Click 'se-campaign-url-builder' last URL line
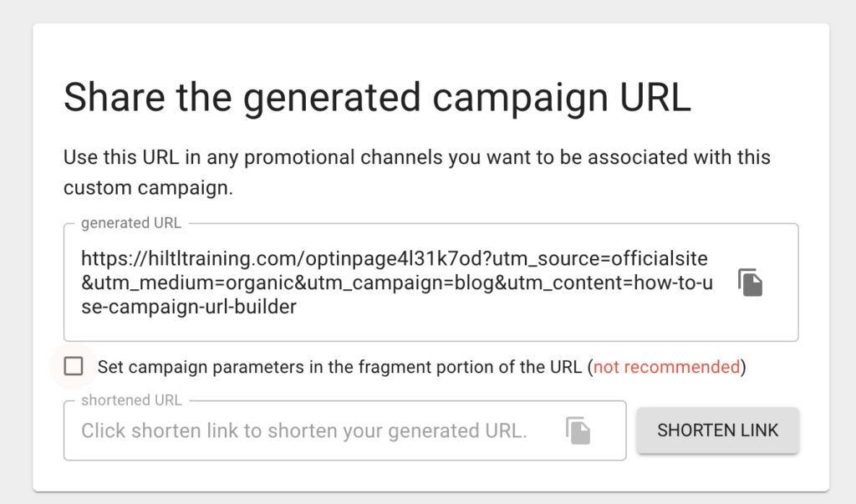Viewport: 856px width, 504px height. (189, 307)
